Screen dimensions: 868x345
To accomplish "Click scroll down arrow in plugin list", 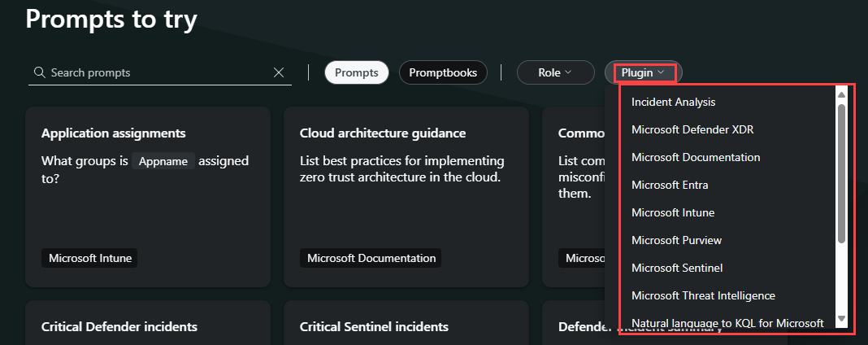I will [x=841, y=318].
